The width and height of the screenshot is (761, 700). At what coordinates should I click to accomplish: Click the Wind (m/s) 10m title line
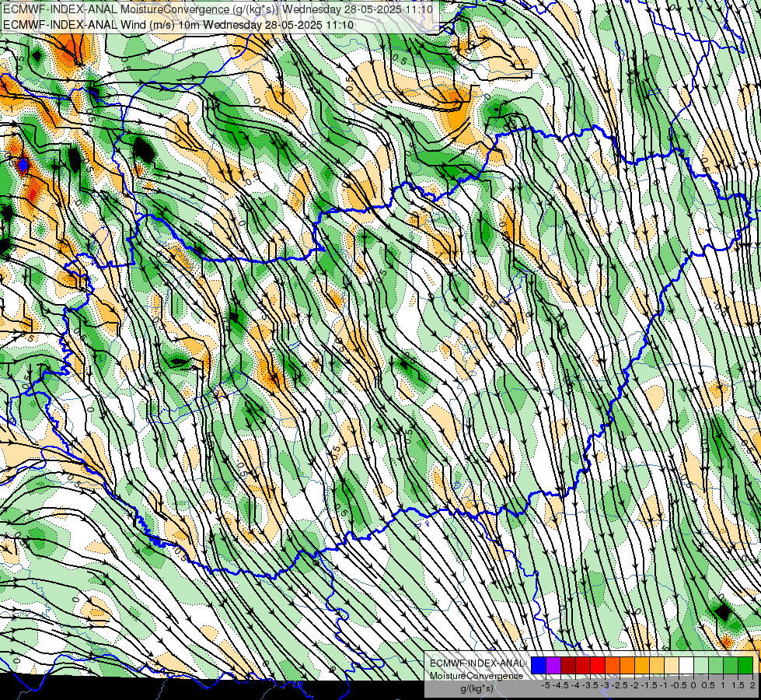(x=178, y=25)
